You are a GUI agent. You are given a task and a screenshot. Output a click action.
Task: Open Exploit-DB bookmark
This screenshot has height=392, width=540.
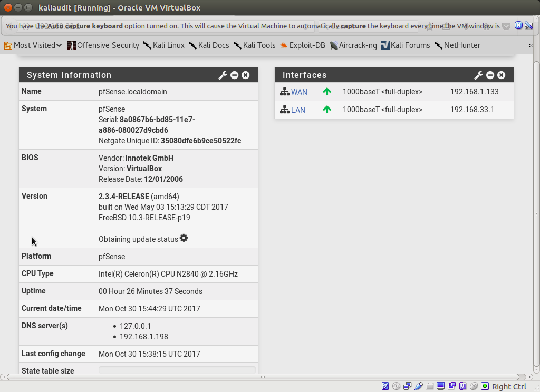[303, 45]
